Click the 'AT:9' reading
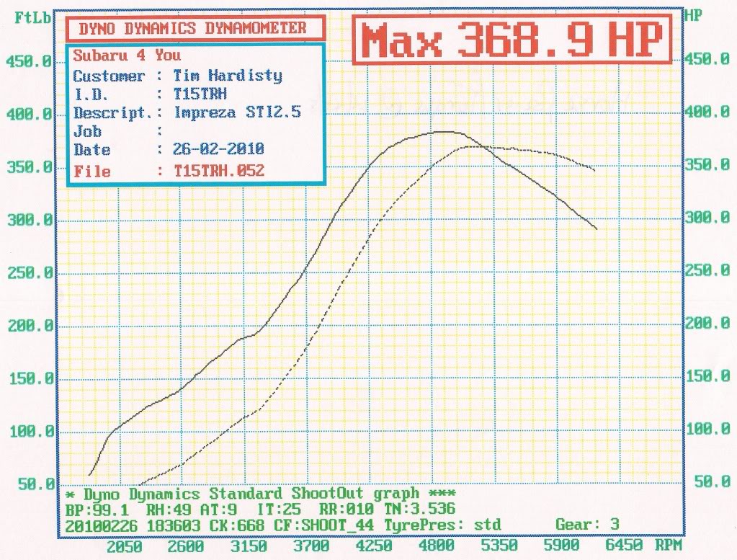Viewport: 737px width, 560px height. [x=218, y=510]
